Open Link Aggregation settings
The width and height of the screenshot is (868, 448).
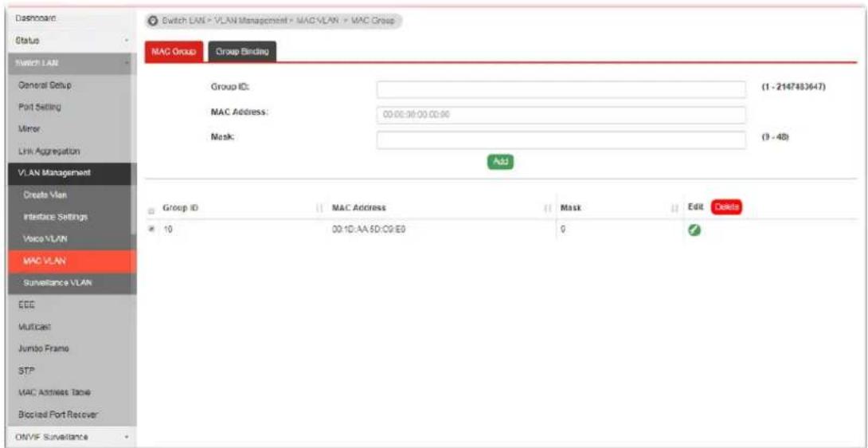(49, 150)
